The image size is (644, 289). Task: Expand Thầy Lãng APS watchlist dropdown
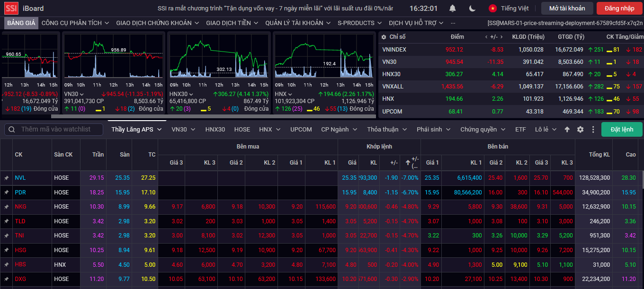pyautogui.click(x=159, y=130)
